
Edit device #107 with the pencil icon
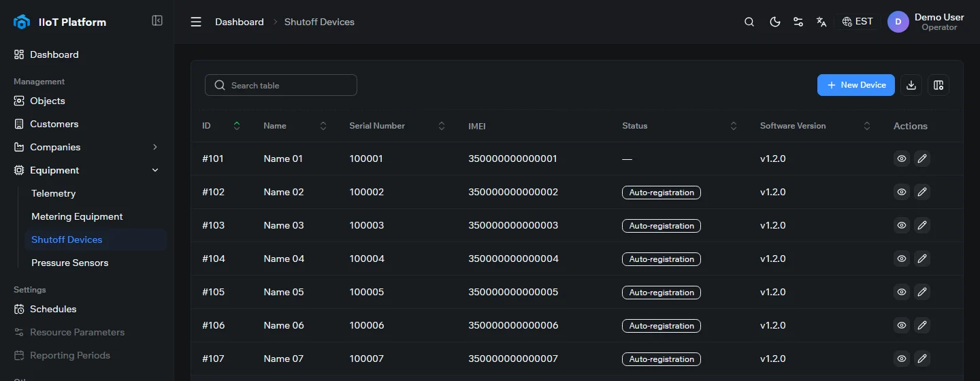[922, 359]
